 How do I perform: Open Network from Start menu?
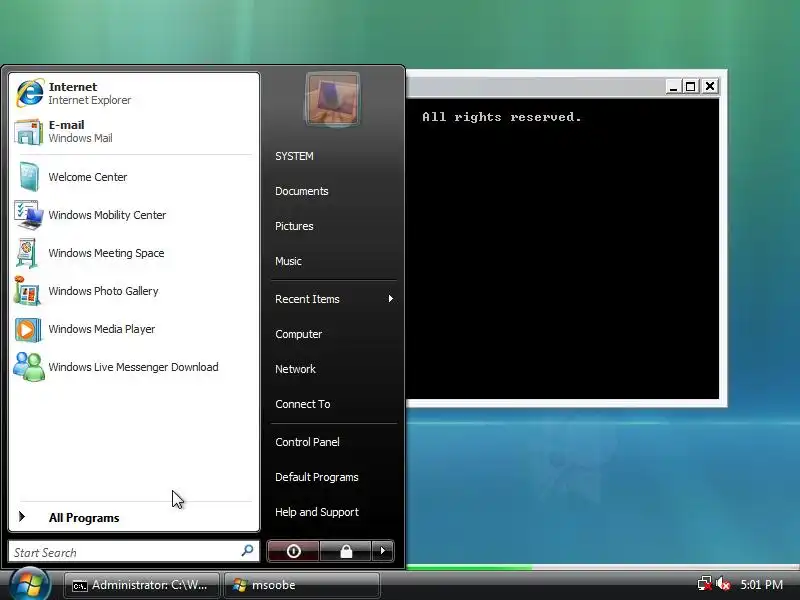tap(295, 369)
